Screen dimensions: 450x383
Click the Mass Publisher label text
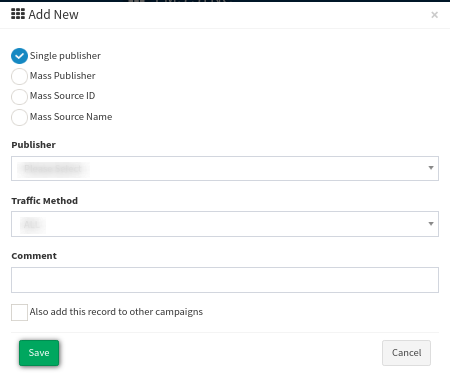[63, 76]
